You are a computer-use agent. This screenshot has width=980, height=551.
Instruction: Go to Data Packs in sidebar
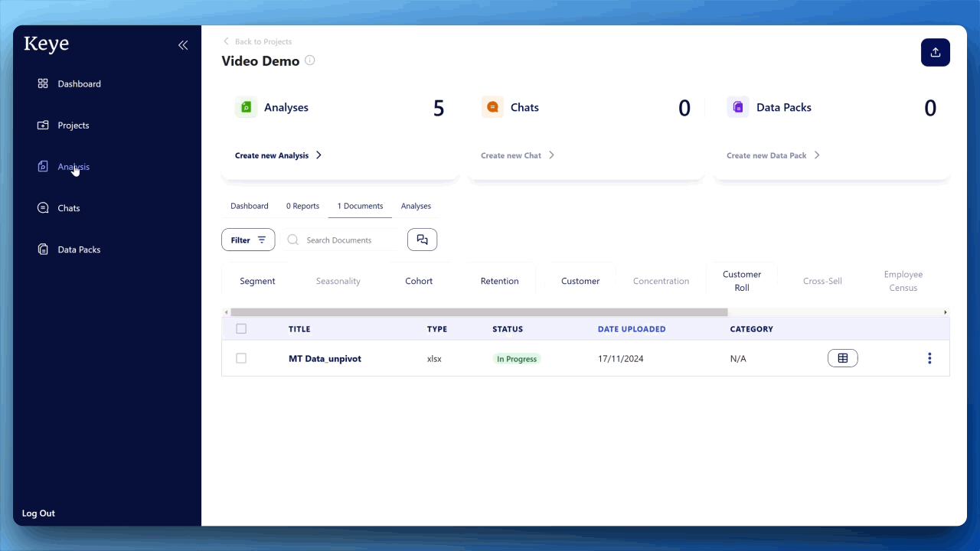[79, 249]
